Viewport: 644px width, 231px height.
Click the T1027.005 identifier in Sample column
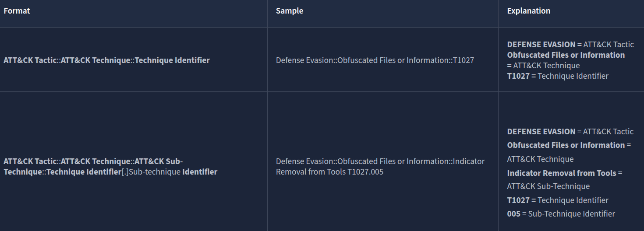click(365, 172)
